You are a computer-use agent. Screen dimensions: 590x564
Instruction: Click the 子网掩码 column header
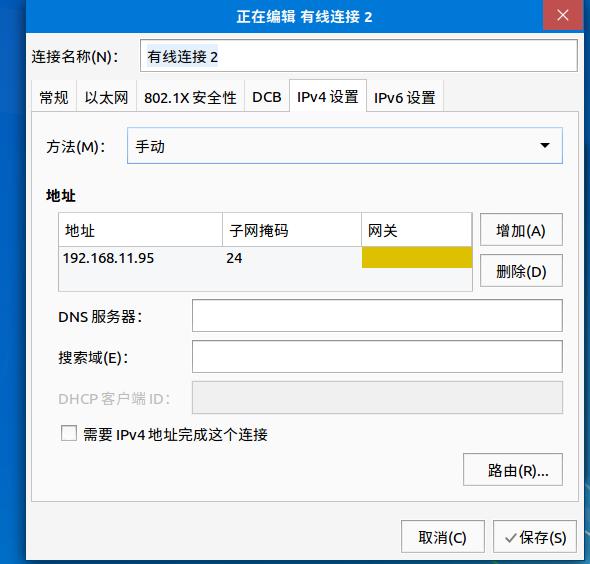(292, 230)
